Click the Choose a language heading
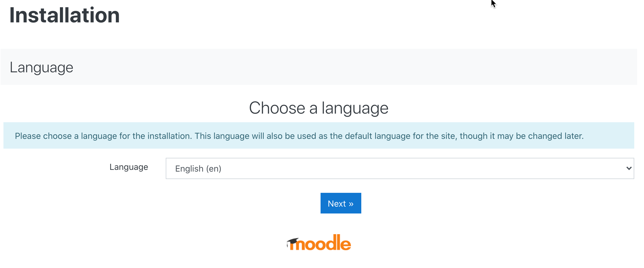644x268 pixels. pos(319,108)
